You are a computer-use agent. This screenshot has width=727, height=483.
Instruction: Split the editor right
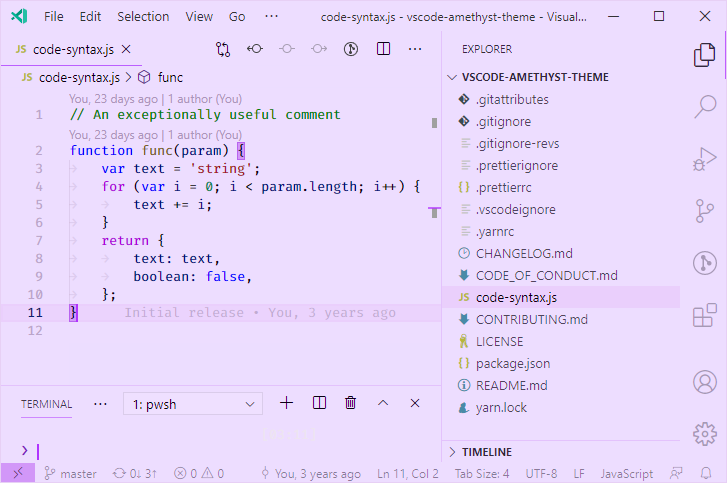383,49
